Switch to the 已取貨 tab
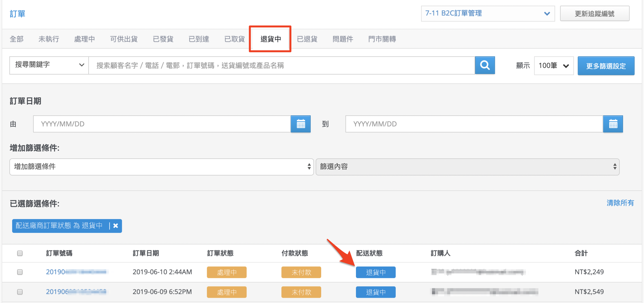The image size is (644, 303). [x=235, y=39]
